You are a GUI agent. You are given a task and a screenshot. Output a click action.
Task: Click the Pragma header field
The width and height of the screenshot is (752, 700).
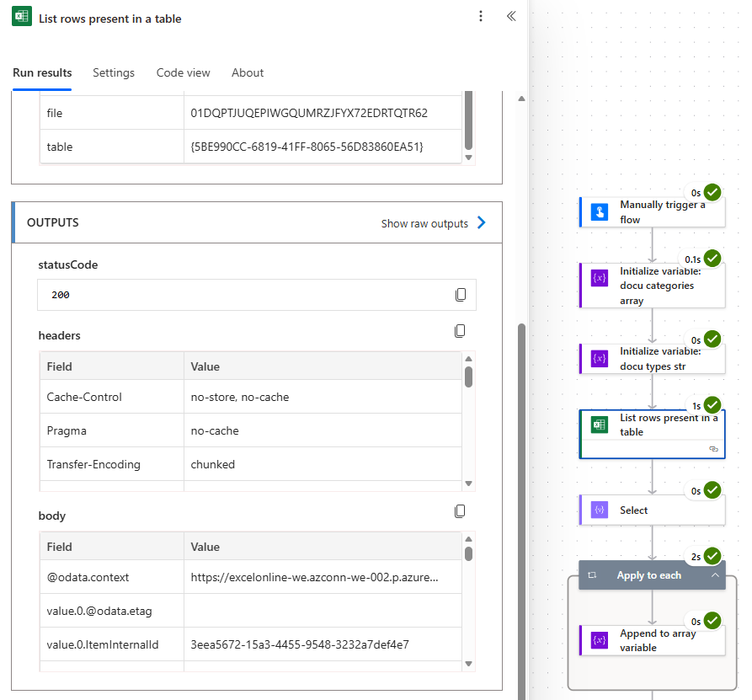click(67, 430)
